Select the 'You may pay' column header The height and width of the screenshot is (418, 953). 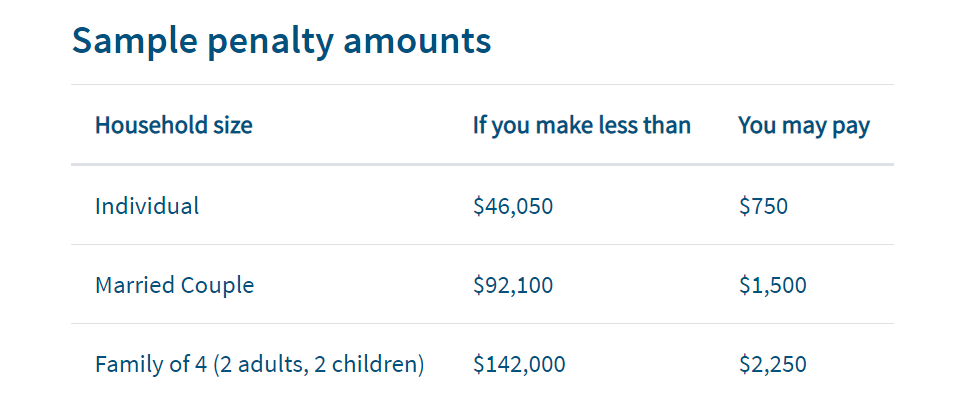804,126
